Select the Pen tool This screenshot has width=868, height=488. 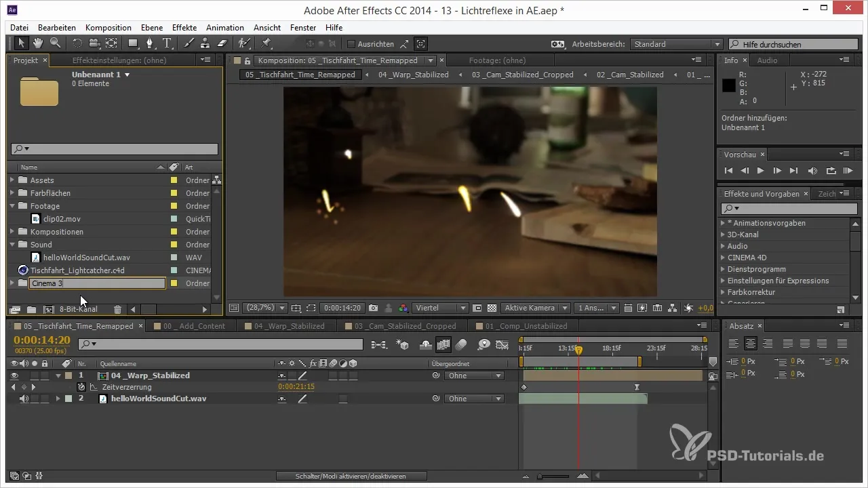point(151,43)
